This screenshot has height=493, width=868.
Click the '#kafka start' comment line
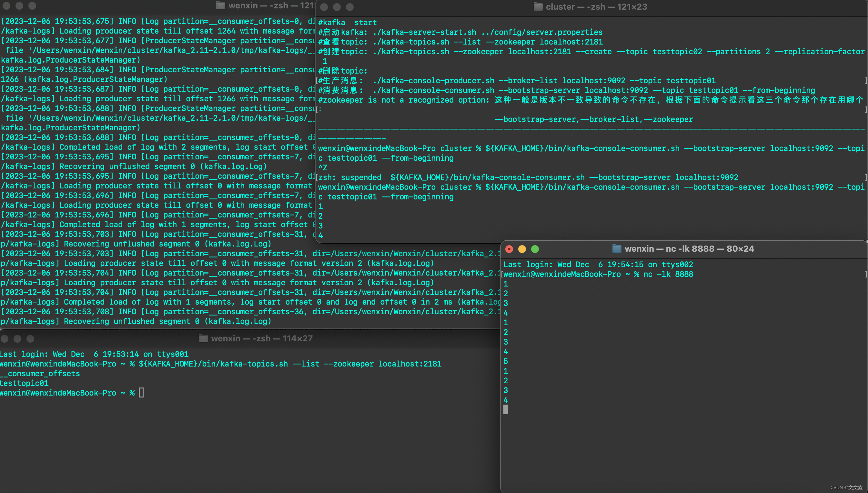[347, 23]
